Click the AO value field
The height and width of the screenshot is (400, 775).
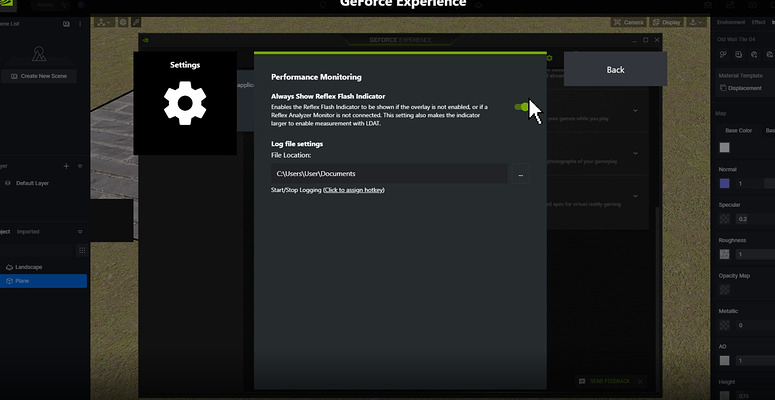[755, 360]
